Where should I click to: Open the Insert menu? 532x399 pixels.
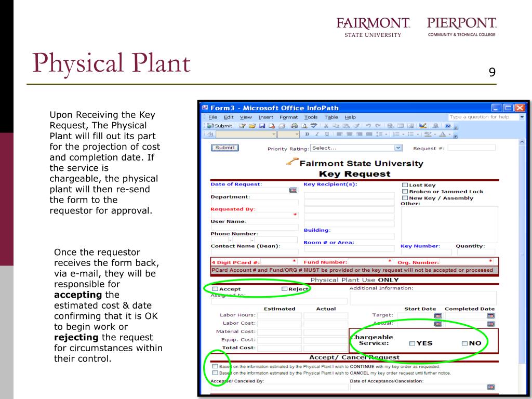point(265,117)
